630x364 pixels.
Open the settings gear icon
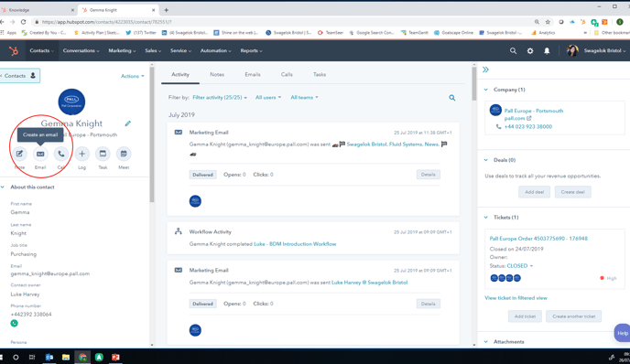point(530,51)
